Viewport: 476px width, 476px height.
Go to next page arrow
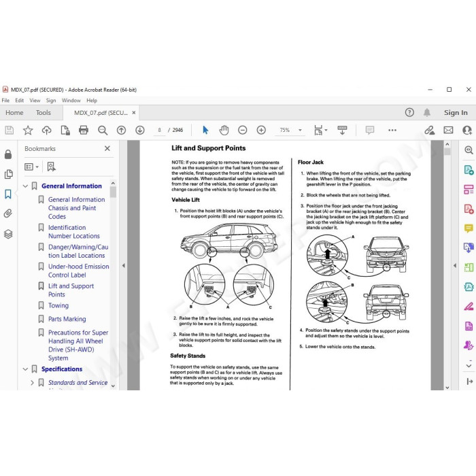point(140,131)
